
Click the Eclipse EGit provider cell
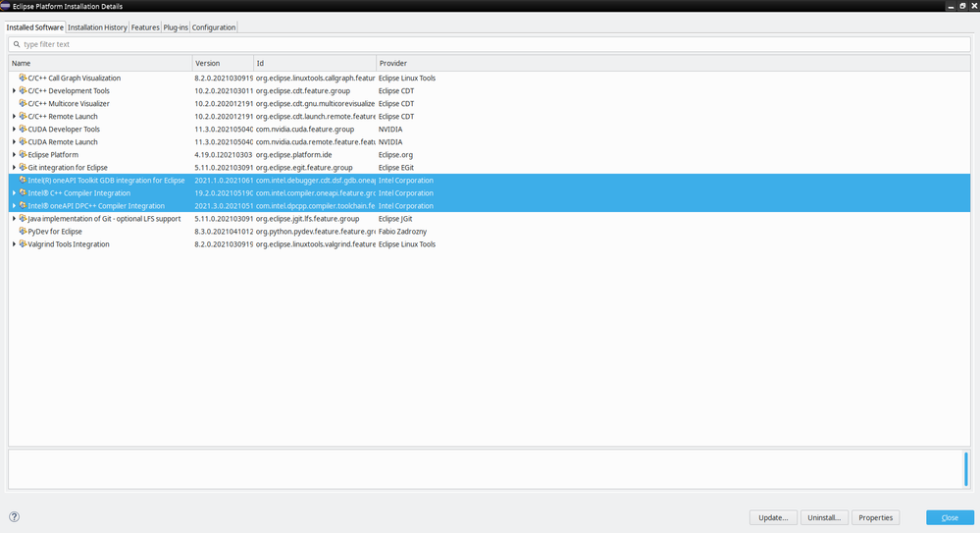(396, 168)
